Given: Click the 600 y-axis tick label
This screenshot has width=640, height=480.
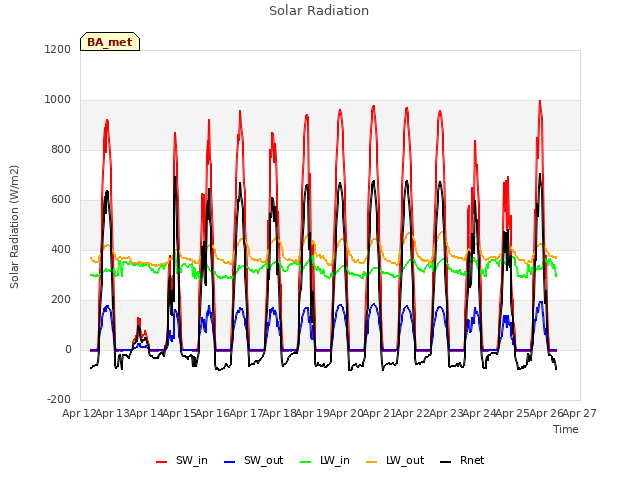Looking at the screenshot, I should [x=61, y=200].
